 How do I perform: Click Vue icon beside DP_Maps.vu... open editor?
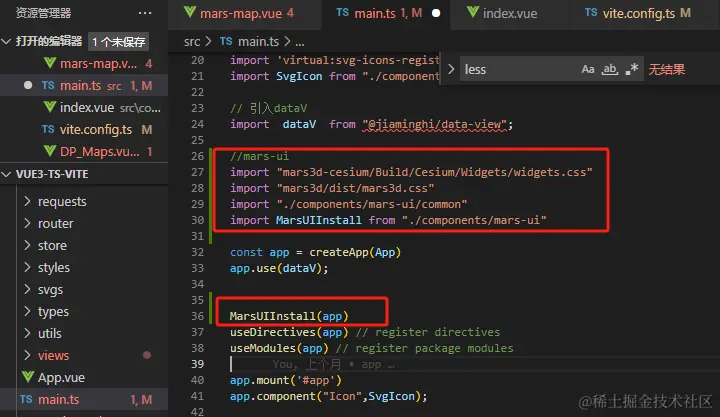[50, 151]
